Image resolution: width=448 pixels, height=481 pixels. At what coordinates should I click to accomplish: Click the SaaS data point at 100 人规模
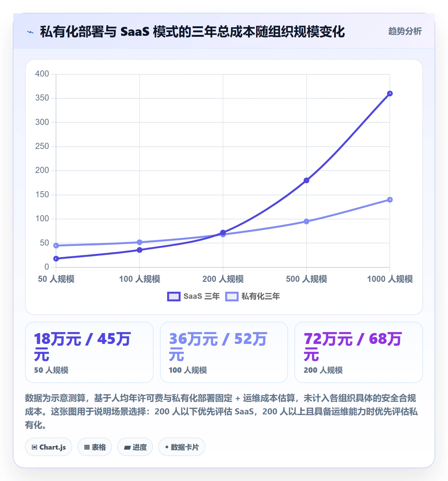click(x=140, y=250)
